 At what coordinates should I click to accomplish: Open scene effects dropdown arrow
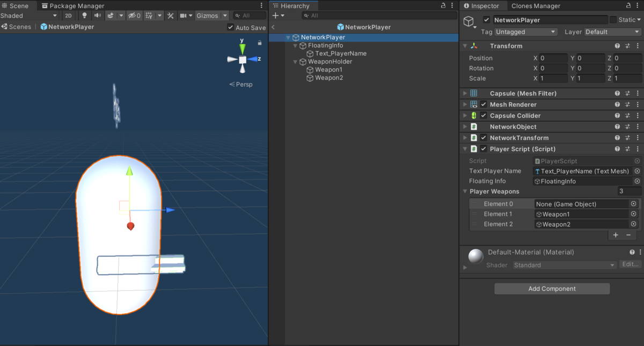pyautogui.click(x=121, y=16)
